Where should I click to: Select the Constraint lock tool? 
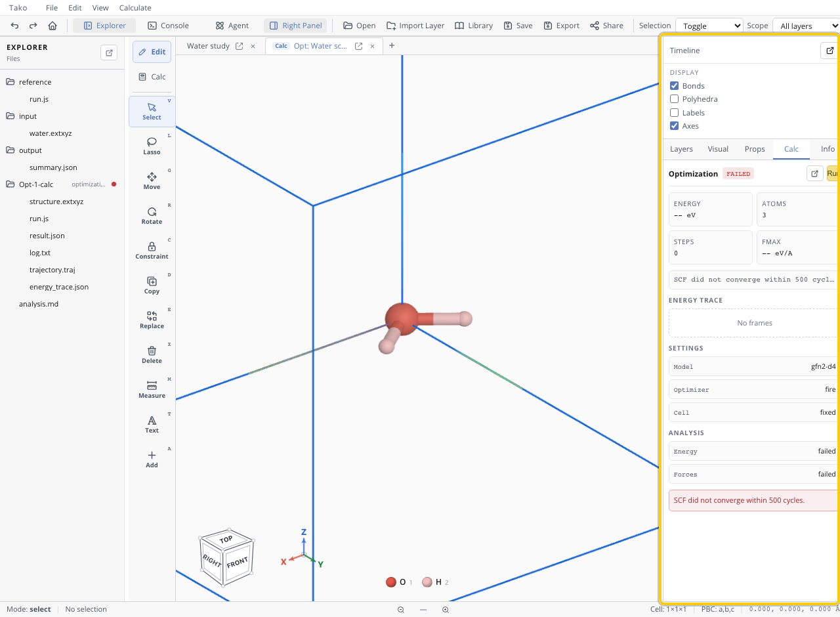pyautogui.click(x=152, y=250)
